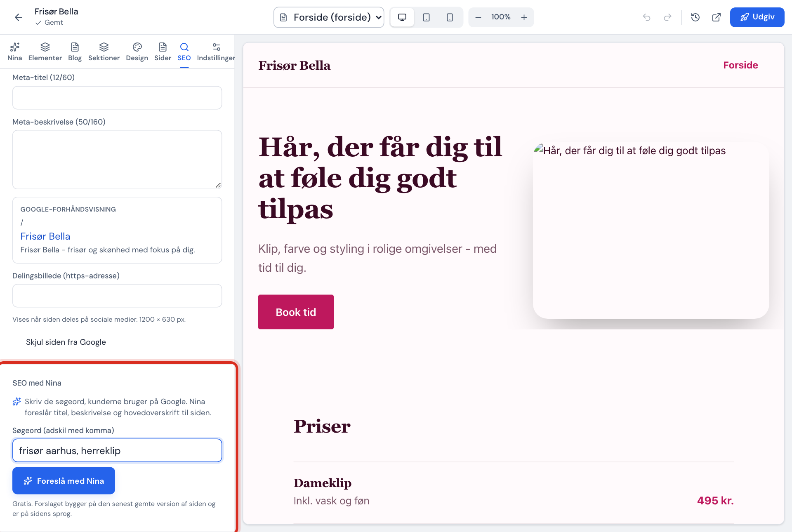Go back using the arrow icon

coord(18,17)
